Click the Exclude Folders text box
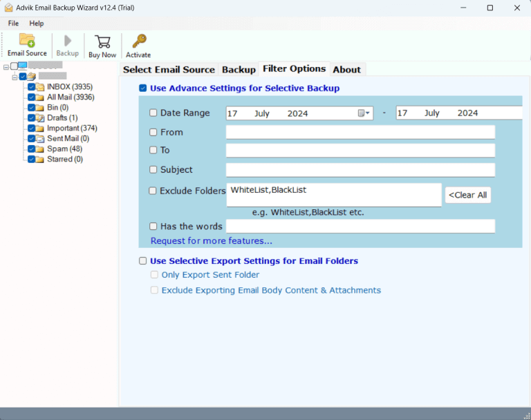531x420 pixels. click(334, 195)
